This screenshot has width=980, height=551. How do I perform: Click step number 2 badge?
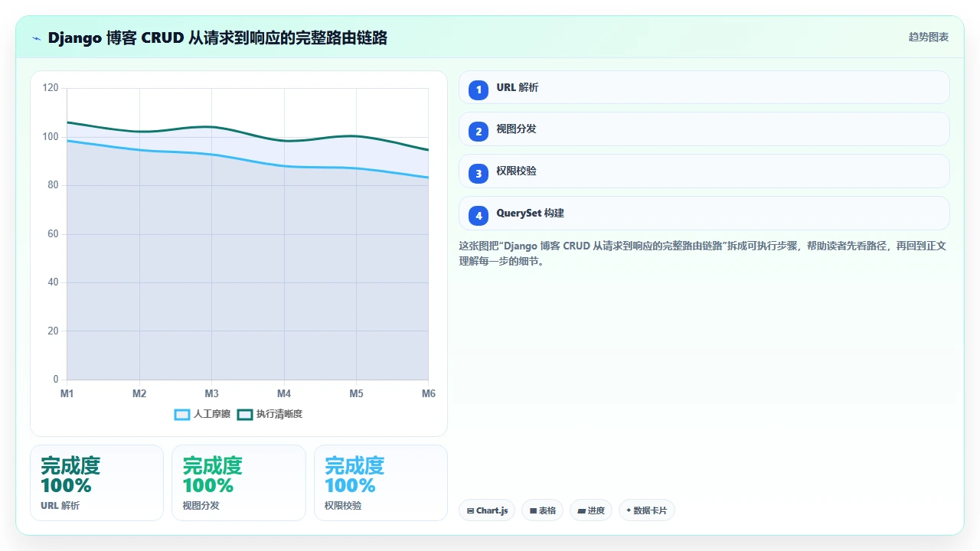tap(479, 132)
